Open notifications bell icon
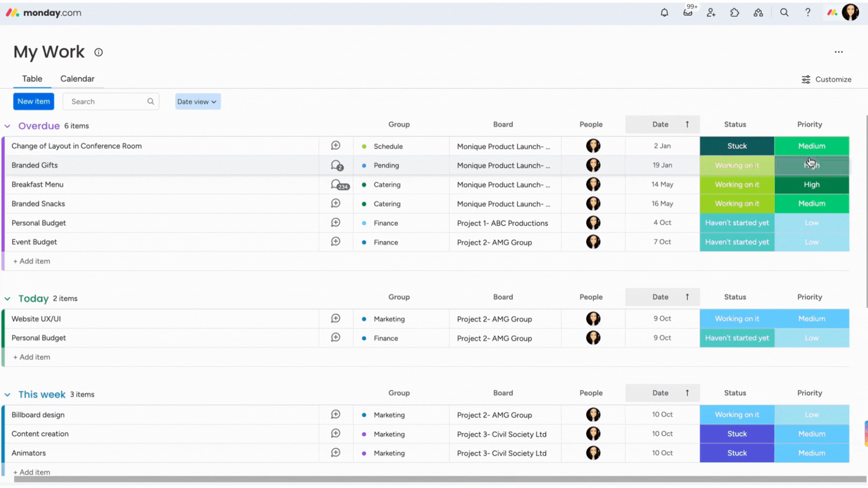 pyautogui.click(x=664, y=12)
